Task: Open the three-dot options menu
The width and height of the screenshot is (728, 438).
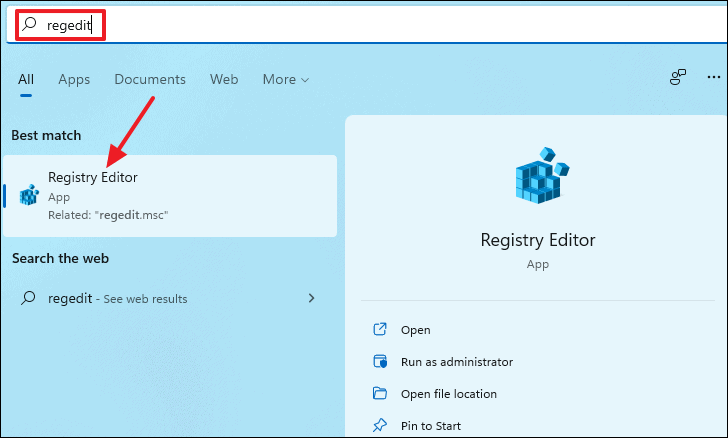Action: pyautogui.click(x=714, y=77)
